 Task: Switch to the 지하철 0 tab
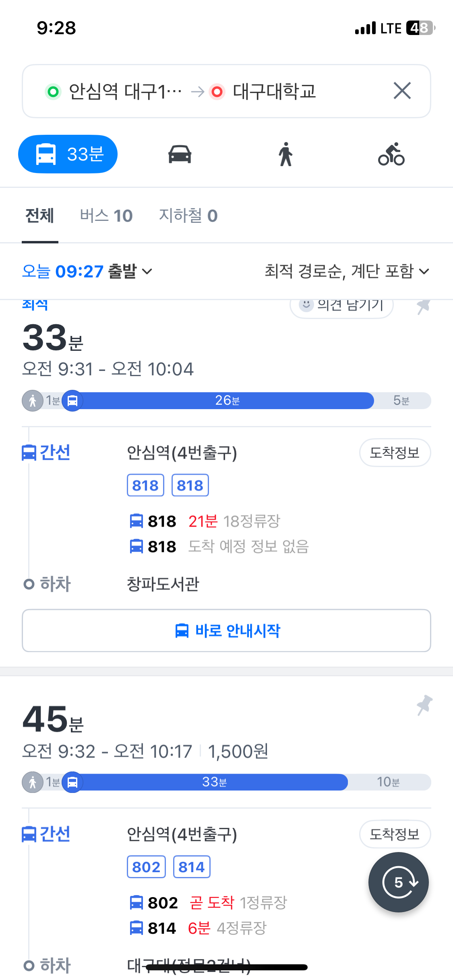tap(188, 216)
